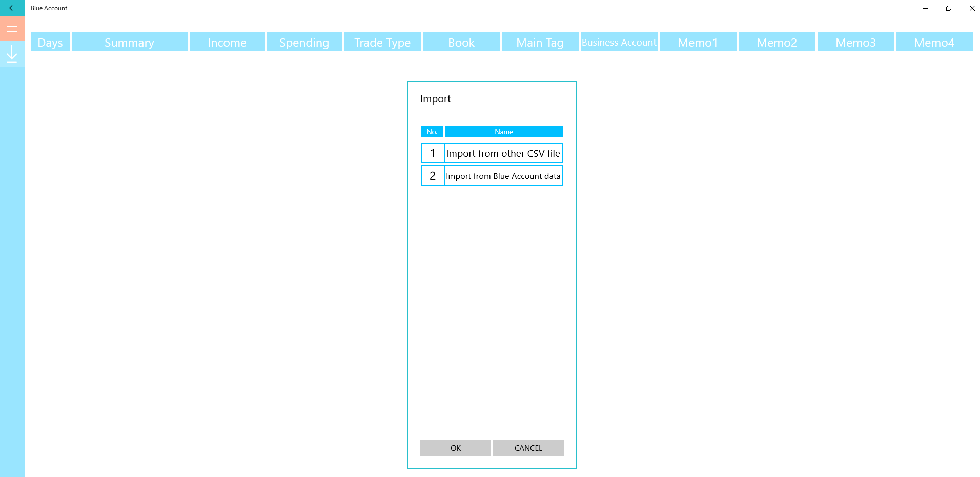Close the Blue Account window
Viewport: 980px width, 477px height.
tap(972, 8)
